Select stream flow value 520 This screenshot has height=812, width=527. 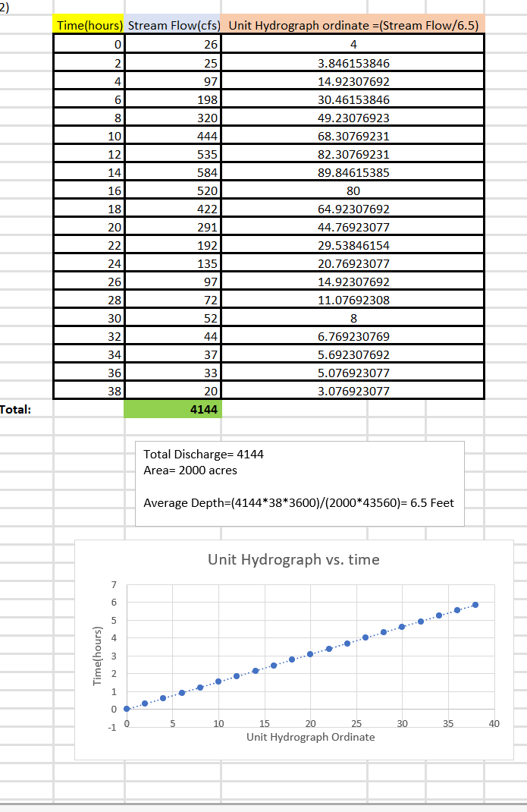[173, 190]
